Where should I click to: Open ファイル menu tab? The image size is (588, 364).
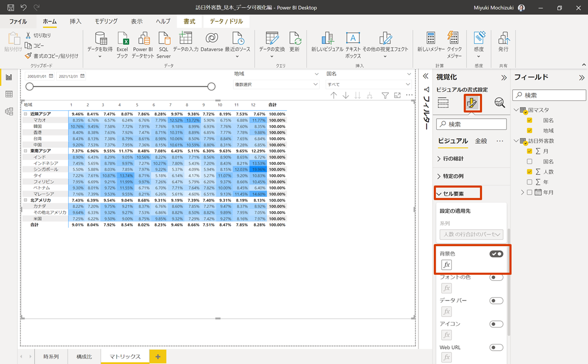click(x=18, y=21)
